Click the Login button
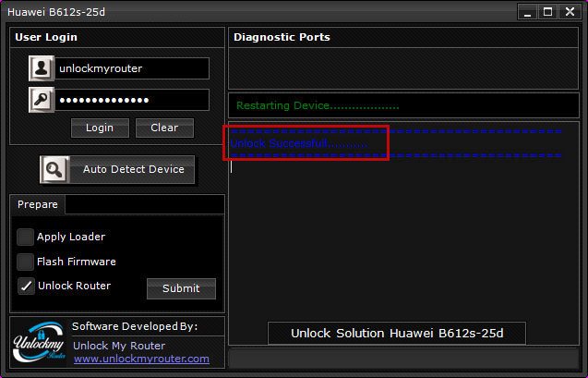This screenshot has width=588, height=378. [x=100, y=128]
